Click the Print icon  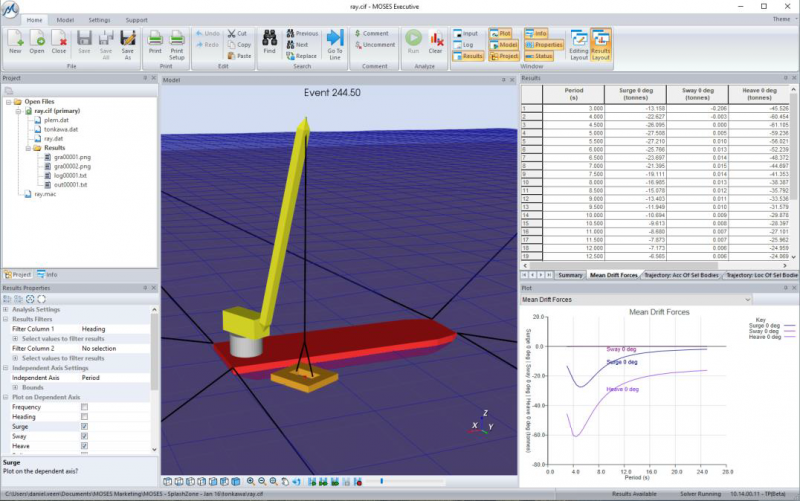155,39
